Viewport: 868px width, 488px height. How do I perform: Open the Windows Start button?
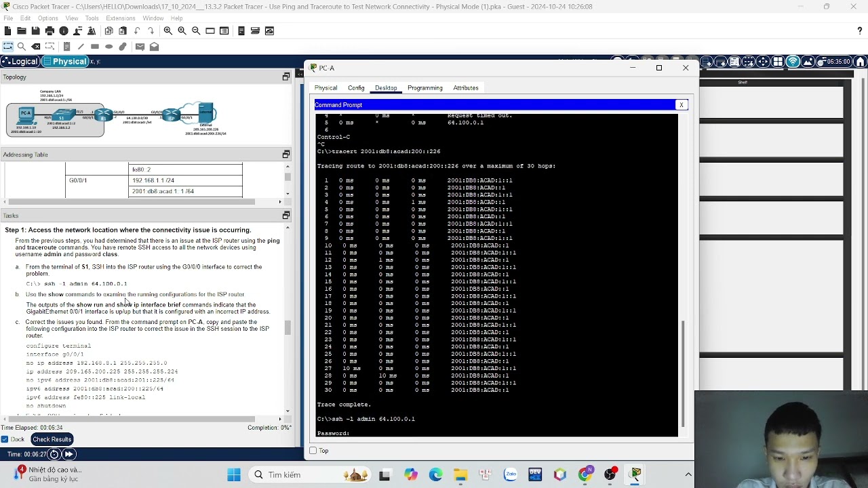[x=234, y=474]
